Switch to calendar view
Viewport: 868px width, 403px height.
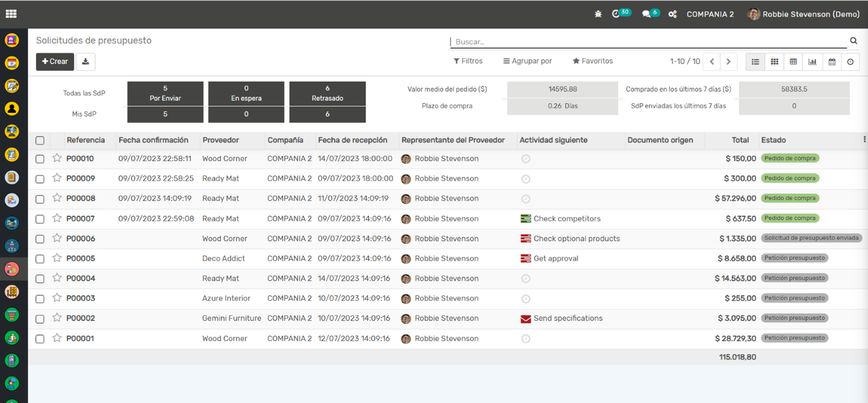pos(832,62)
